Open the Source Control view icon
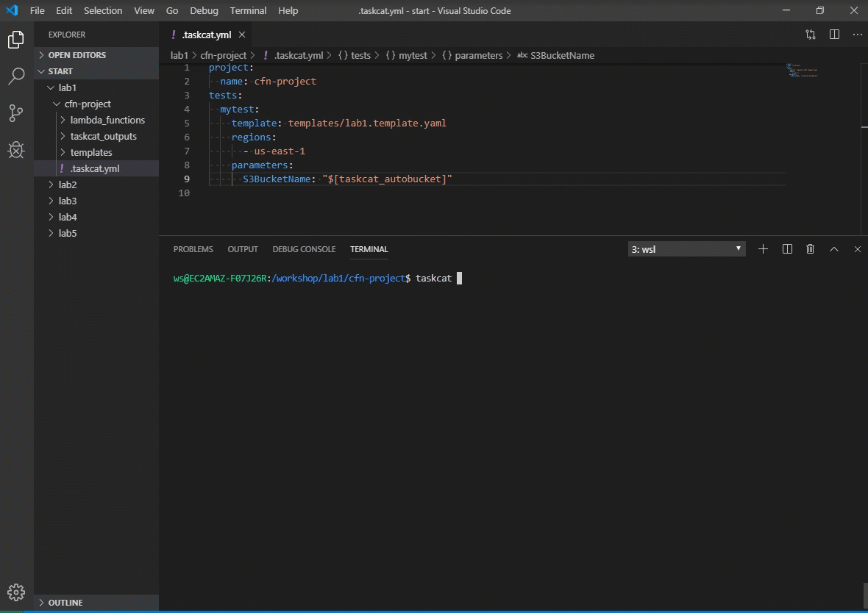This screenshot has width=868, height=613. [16, 113]
